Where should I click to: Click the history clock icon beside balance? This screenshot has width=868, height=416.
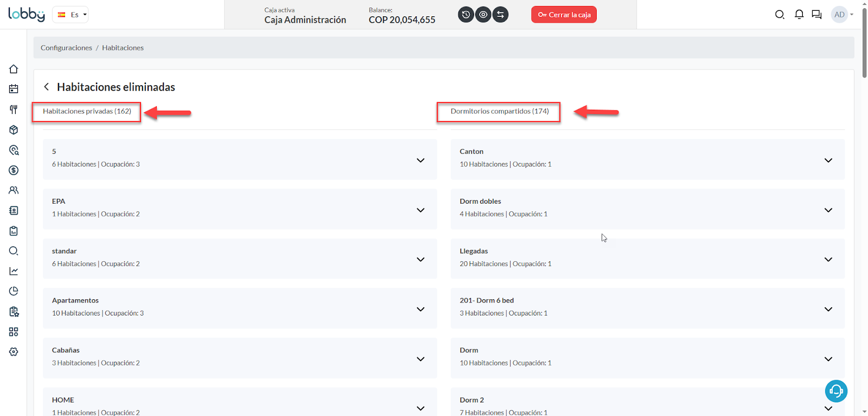465,15
